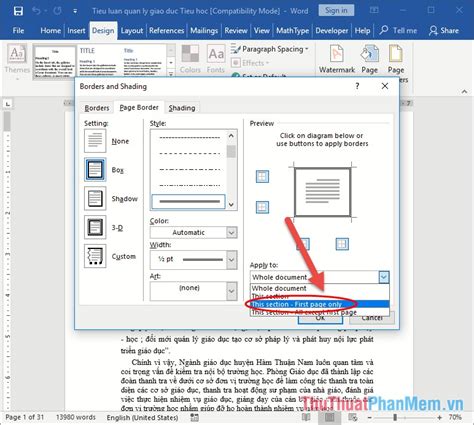Click the zoom slider handle
The height and width of the screenshot is (425, 474).
[x=395, y=417]
